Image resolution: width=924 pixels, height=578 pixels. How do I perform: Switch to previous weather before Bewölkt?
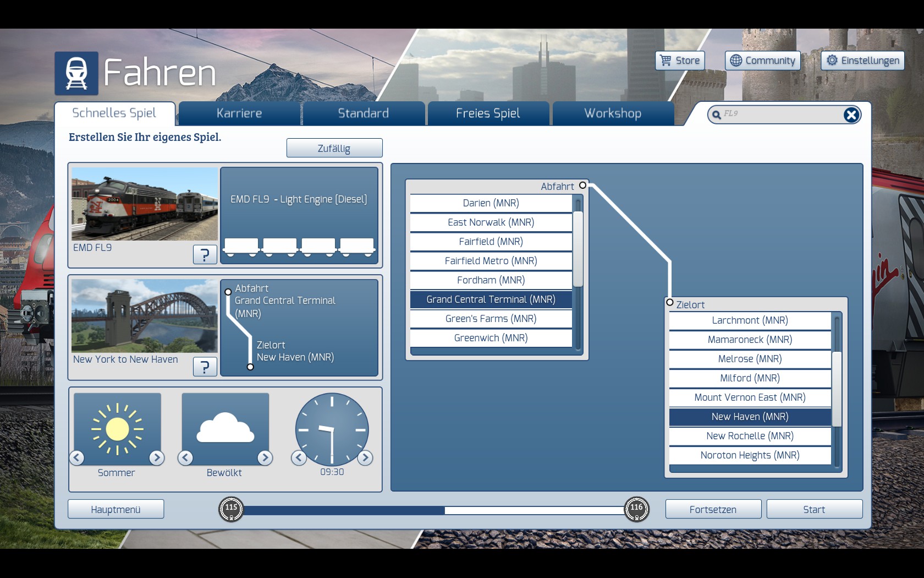[x=185, y=457]
